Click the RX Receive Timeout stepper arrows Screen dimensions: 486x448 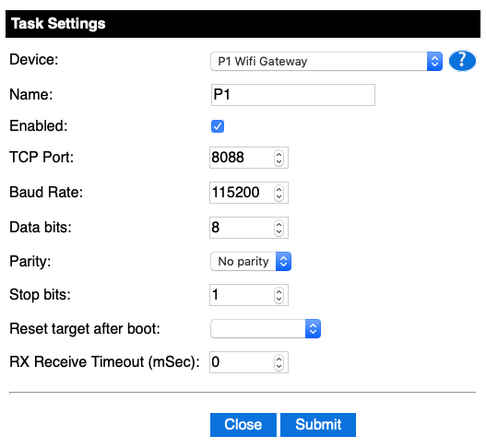[x=279, y=362]
